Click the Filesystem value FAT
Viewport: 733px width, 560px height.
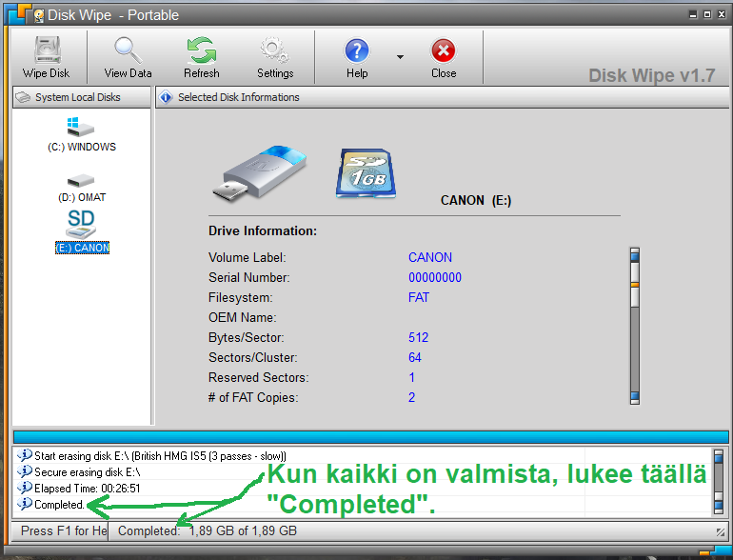point(419,297)
